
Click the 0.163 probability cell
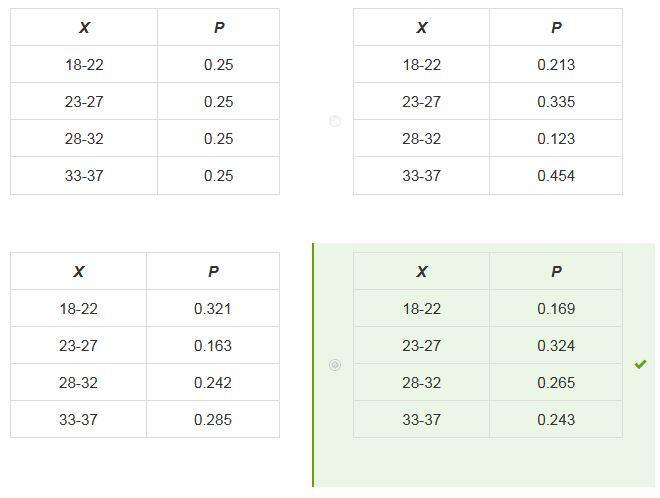(213, 346)
